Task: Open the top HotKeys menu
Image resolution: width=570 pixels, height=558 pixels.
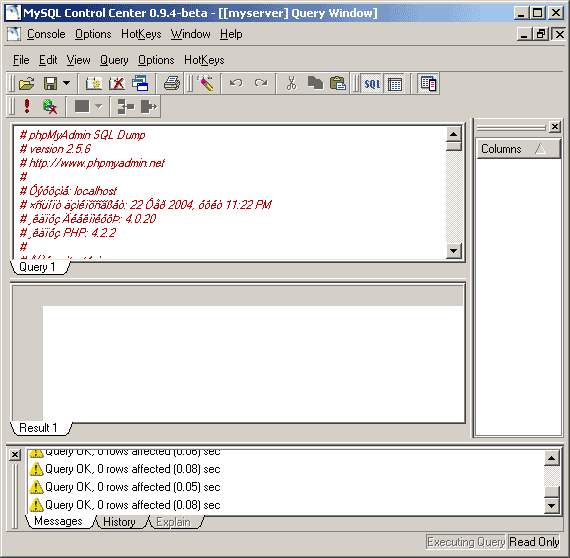Action: coord(141,34)
